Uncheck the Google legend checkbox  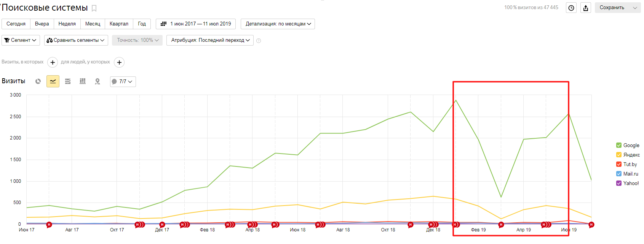[x=619, y=145]
